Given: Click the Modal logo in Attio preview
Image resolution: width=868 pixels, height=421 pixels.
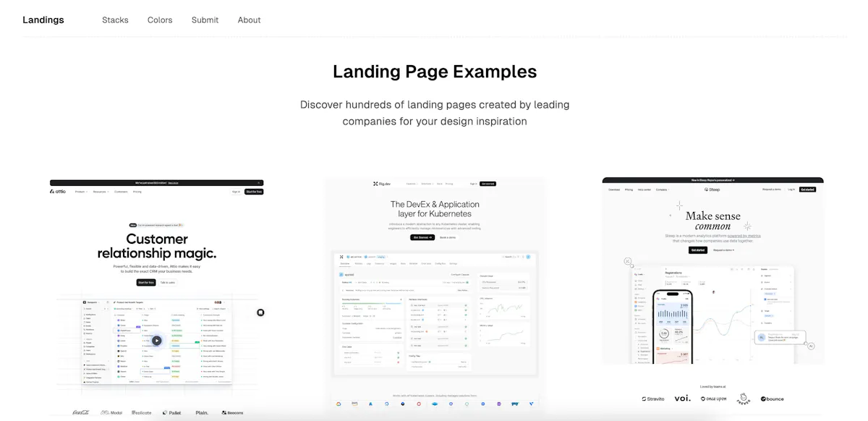Looking at the screenshot, I should click(x=111, y=413).
